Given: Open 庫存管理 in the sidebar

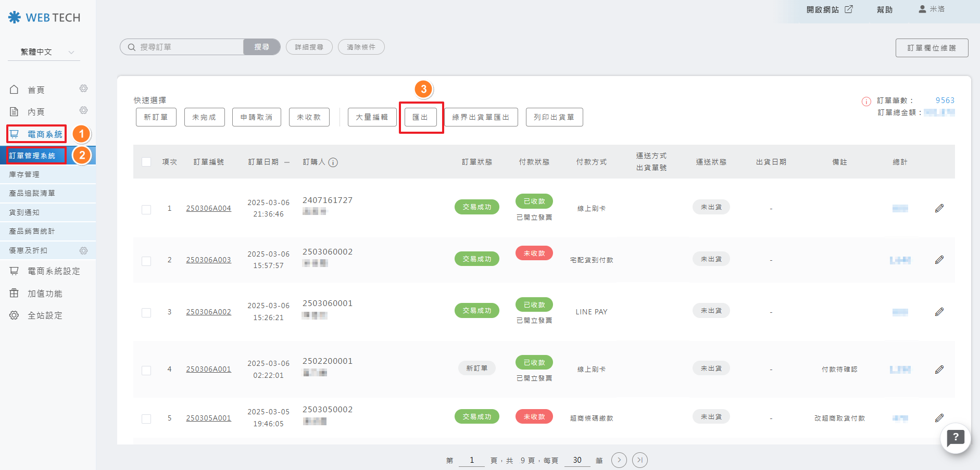Looking at the screenshot, I should [x=24, y=174].
